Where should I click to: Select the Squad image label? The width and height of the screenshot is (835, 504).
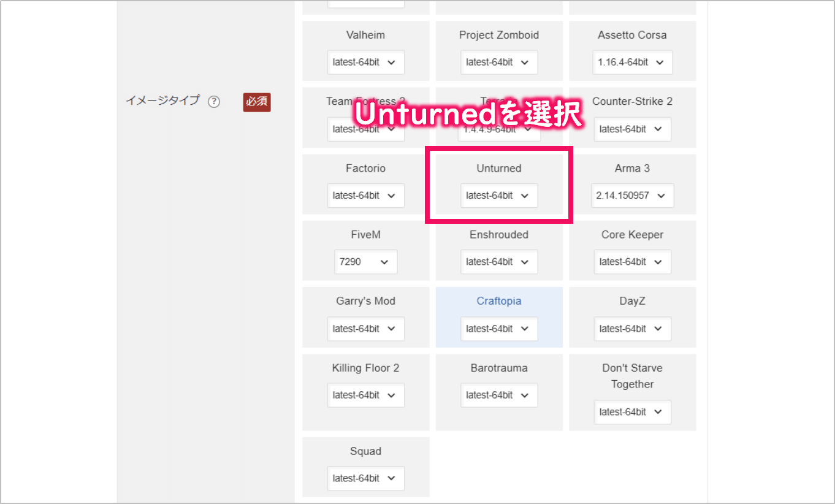[x=365, y=451]
